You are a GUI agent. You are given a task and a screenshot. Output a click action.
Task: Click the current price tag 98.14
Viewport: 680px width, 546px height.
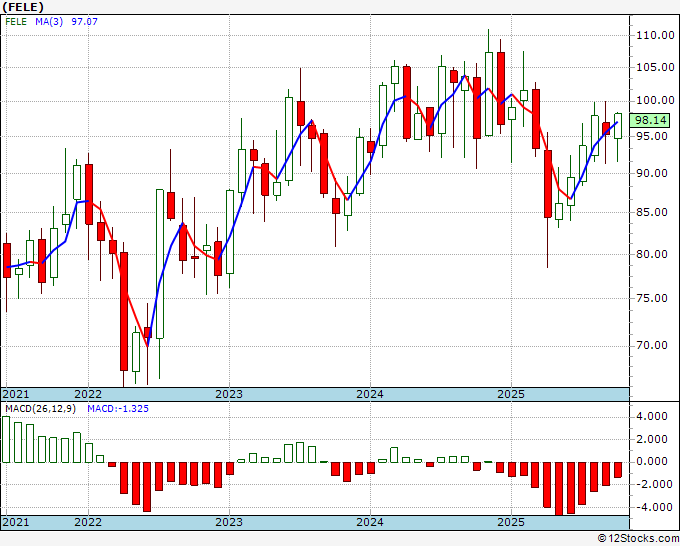651,120
